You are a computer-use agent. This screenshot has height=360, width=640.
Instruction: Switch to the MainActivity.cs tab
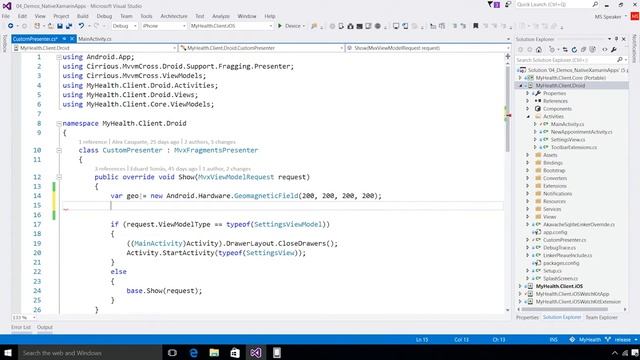95,39
